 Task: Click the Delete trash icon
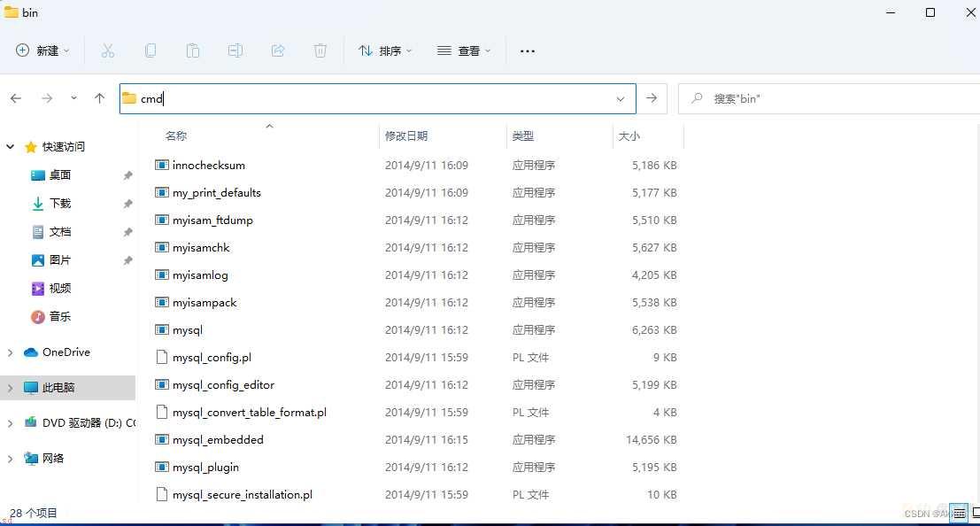(x=320, y=50)
